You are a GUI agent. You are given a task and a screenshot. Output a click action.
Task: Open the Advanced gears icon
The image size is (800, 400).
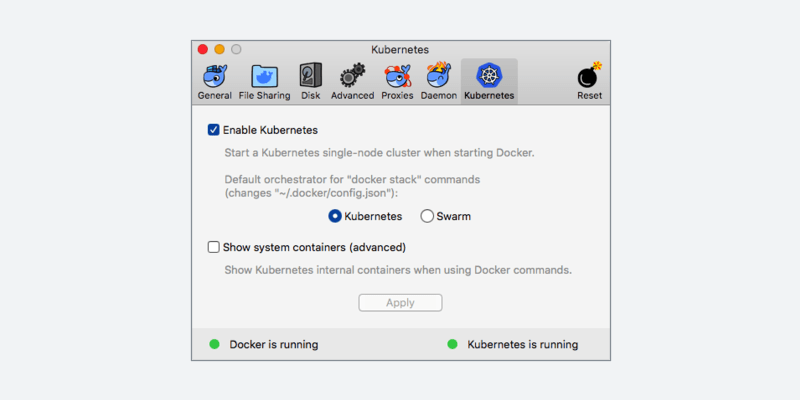(352, 77)
